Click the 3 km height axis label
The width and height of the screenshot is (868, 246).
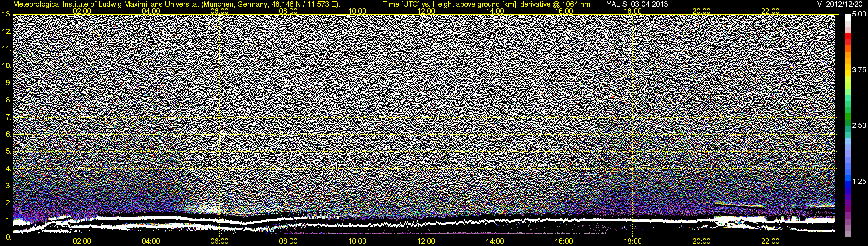pyautogui.click(x=8, y=186)
